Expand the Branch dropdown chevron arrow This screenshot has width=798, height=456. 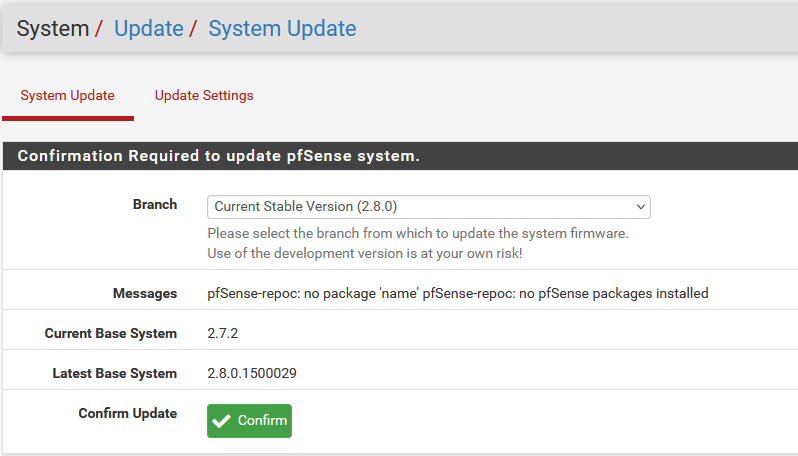[641, 207]
